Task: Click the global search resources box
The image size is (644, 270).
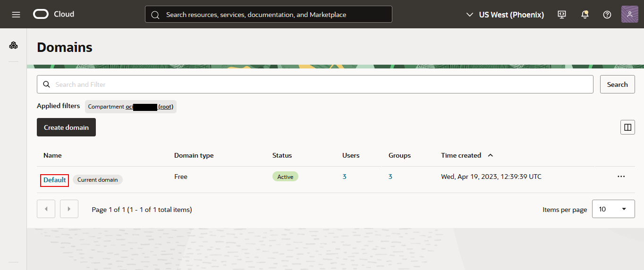Action: click(268, 15)
